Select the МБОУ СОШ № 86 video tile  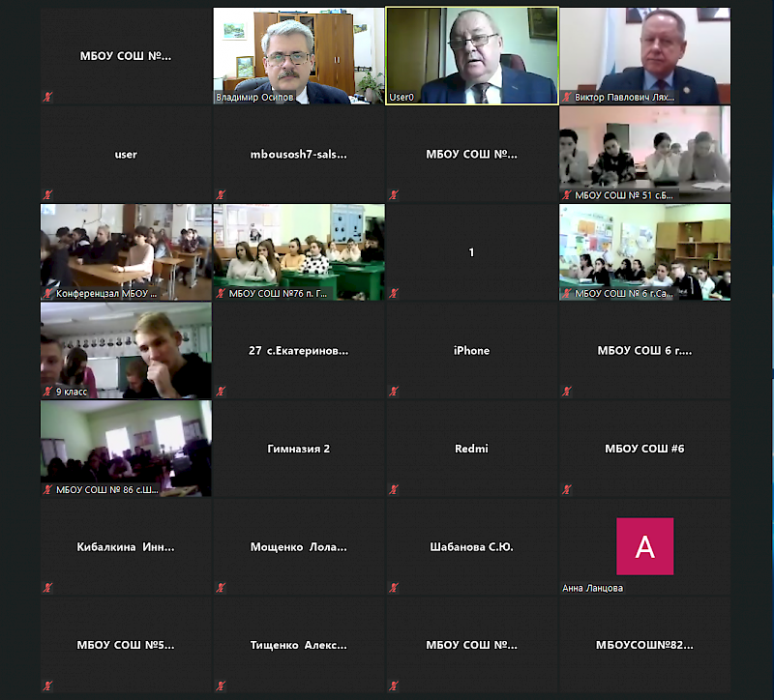[x=126, y=449]
